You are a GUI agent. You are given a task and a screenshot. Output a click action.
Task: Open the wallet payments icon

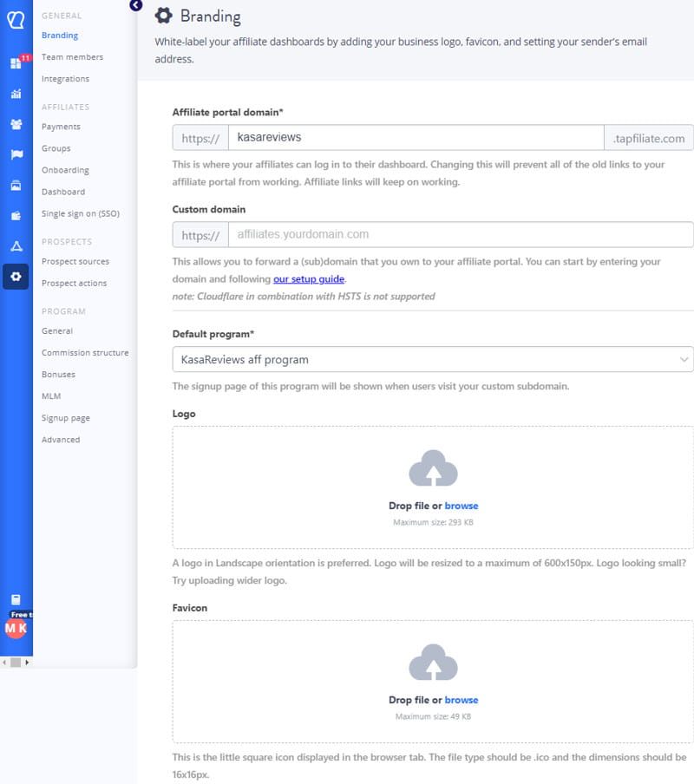tap(16, 216)
